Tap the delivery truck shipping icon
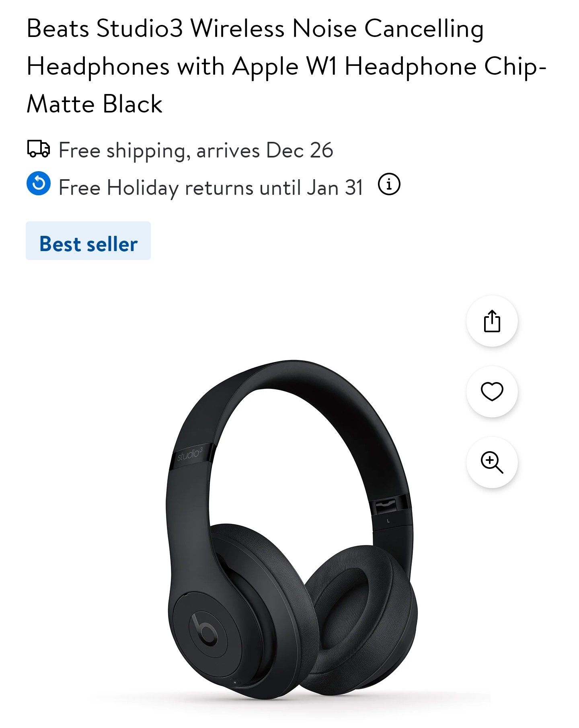Image resolution: width=579 pixels, height=728 pixels. pyautogui.click(x=39, y=148)
